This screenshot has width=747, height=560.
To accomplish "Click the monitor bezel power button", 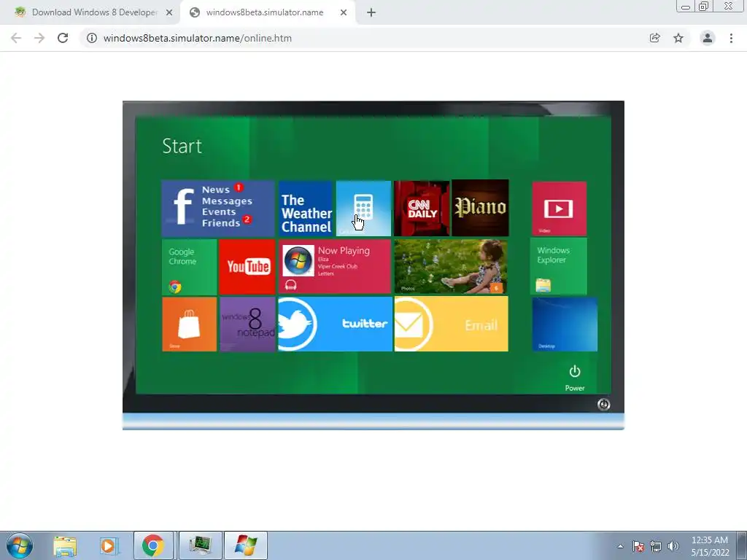I will click(603, 404).
